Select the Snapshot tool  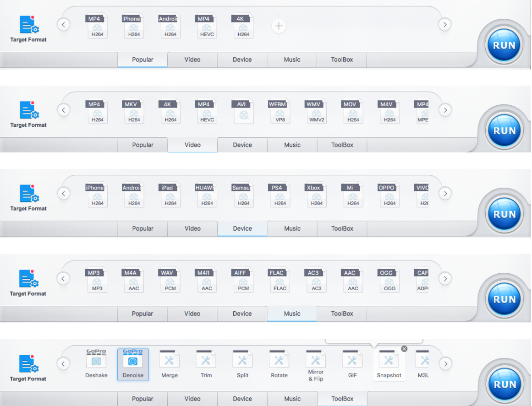(x=389, y=365)
